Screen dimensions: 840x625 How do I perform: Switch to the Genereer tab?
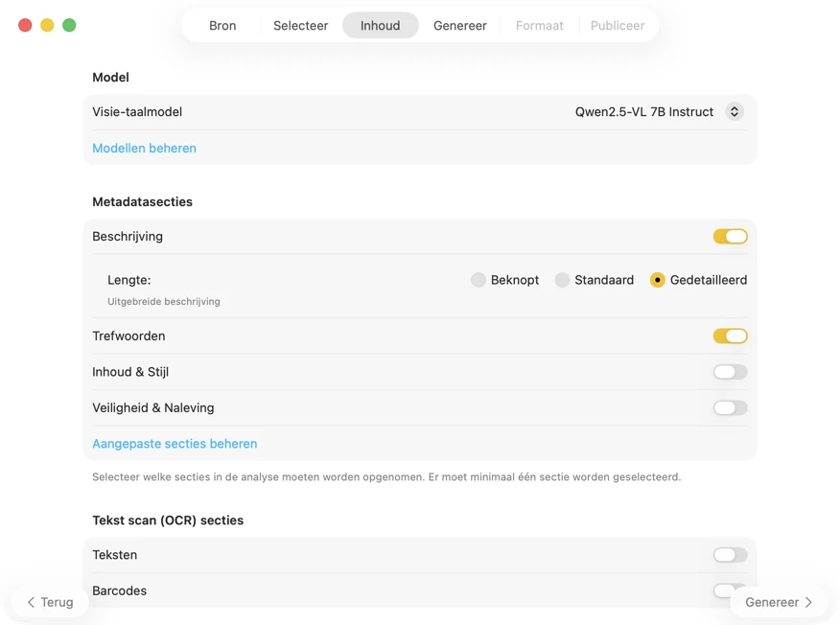[x=459, y=26]
